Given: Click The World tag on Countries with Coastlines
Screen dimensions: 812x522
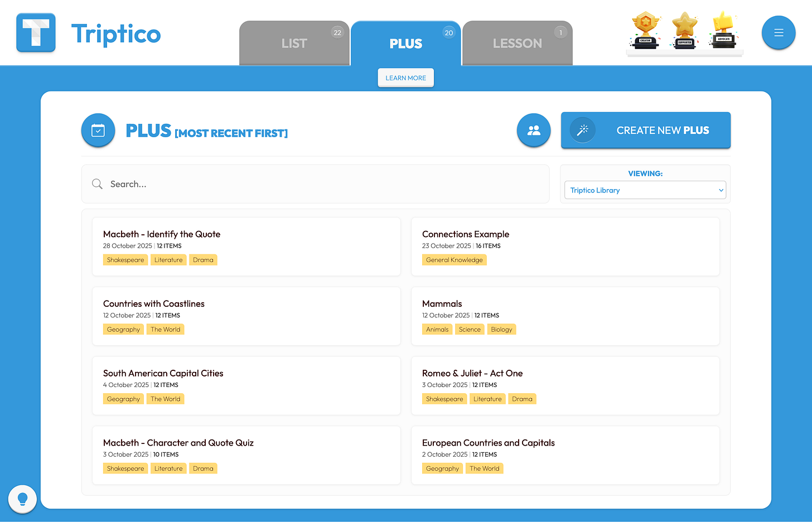Looking at the screenshot, I should 166,330.
